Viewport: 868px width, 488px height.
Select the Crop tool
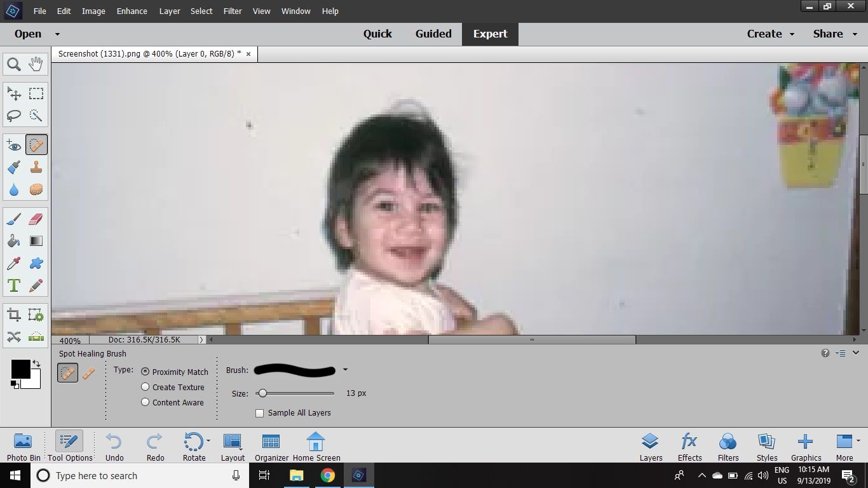pos(14,315)
